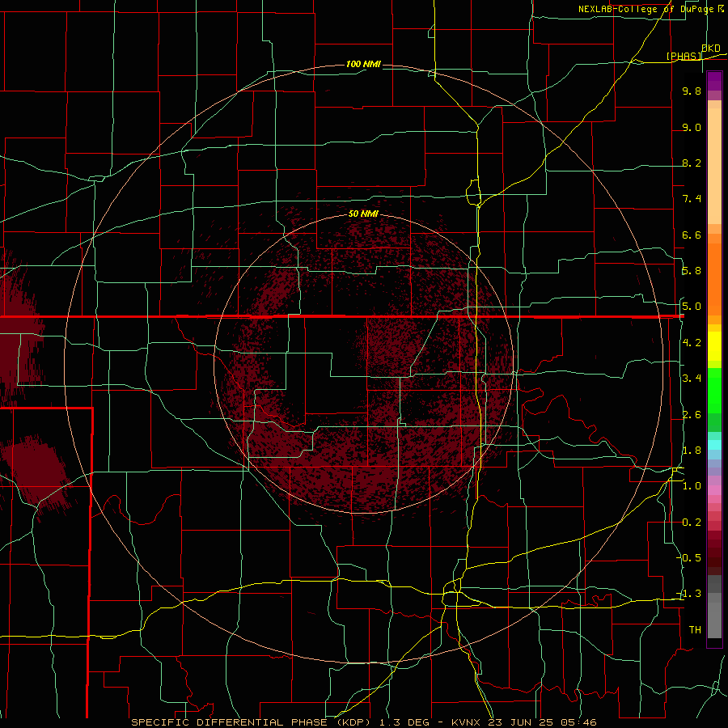Click the 1.8 scale label
This screenshot has width=728, height=728.
pos(692,451)
